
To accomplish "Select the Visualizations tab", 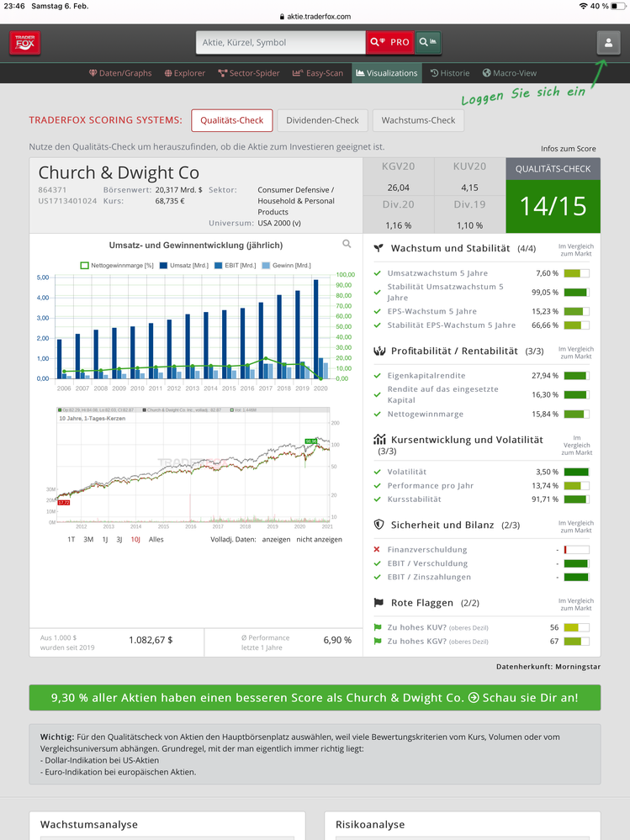I will 387,73.
